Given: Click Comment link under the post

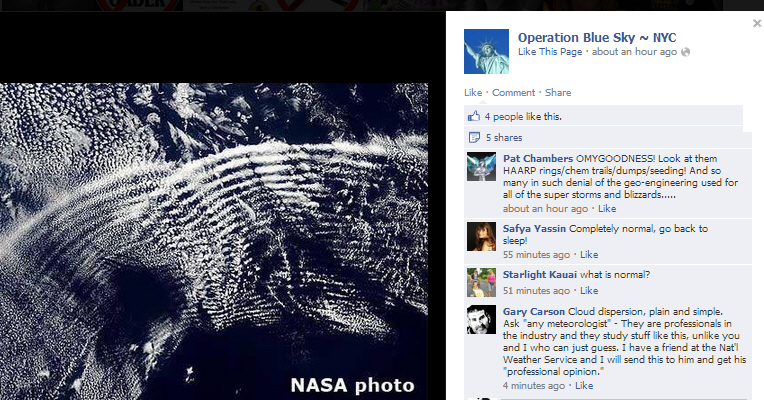Looking at the screenshot, I should pyautogui.click(x=513, y=93).
